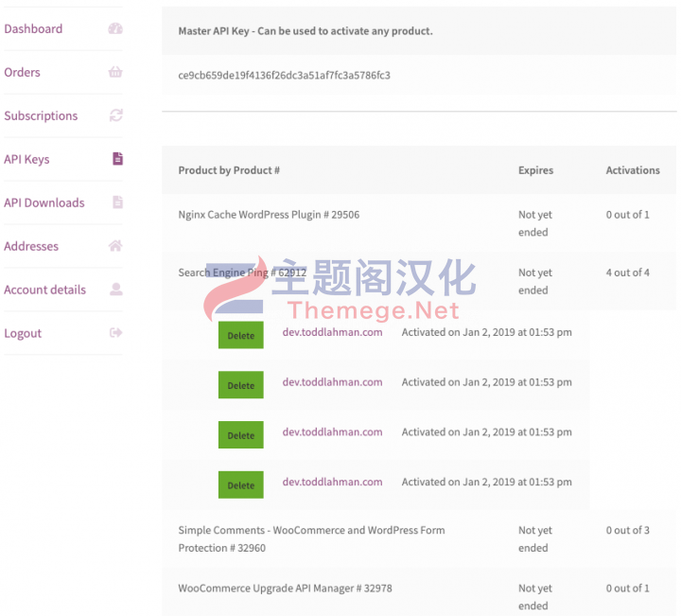Open Account details page
Viewport: 681px width, 616px height.
coord(45,290)
